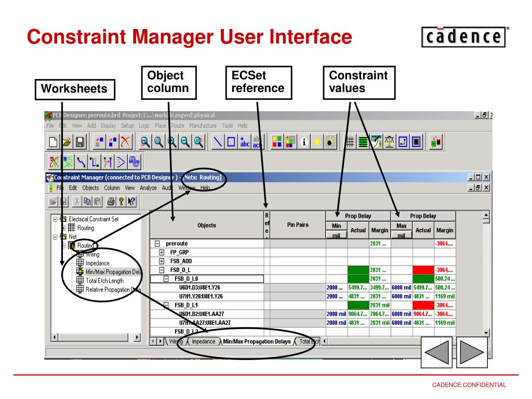Select the Add Connect route icon

point(81,162)
